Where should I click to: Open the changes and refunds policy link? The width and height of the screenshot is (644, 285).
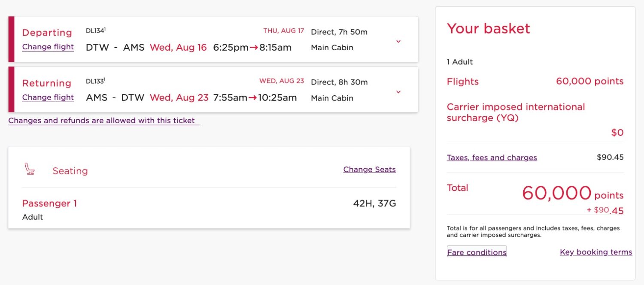tap(103, 121)
